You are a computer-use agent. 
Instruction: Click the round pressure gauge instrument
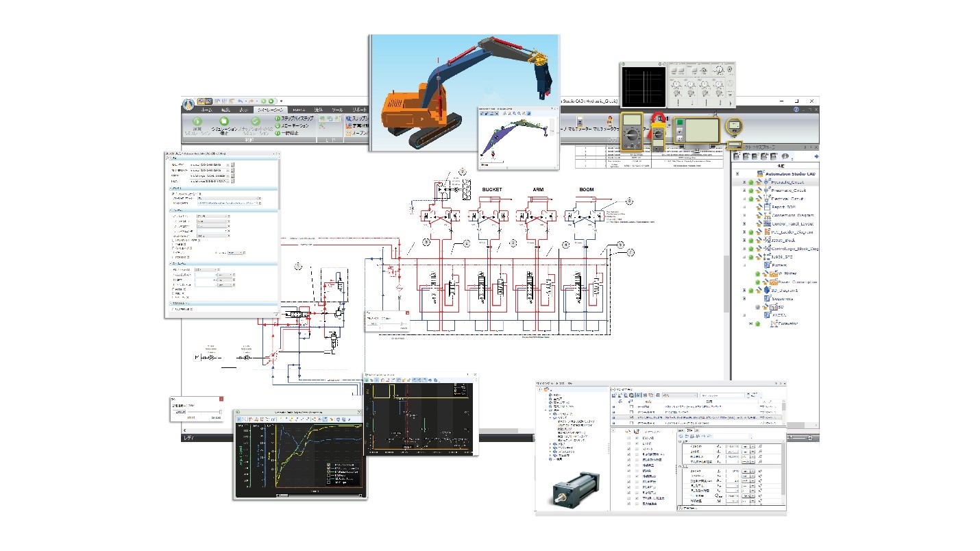tap(734, 127)
